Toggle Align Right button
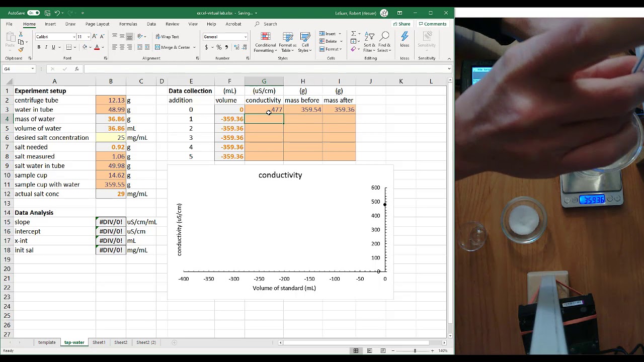This screenshot has height=362, width=644. (x=129, y=47)
